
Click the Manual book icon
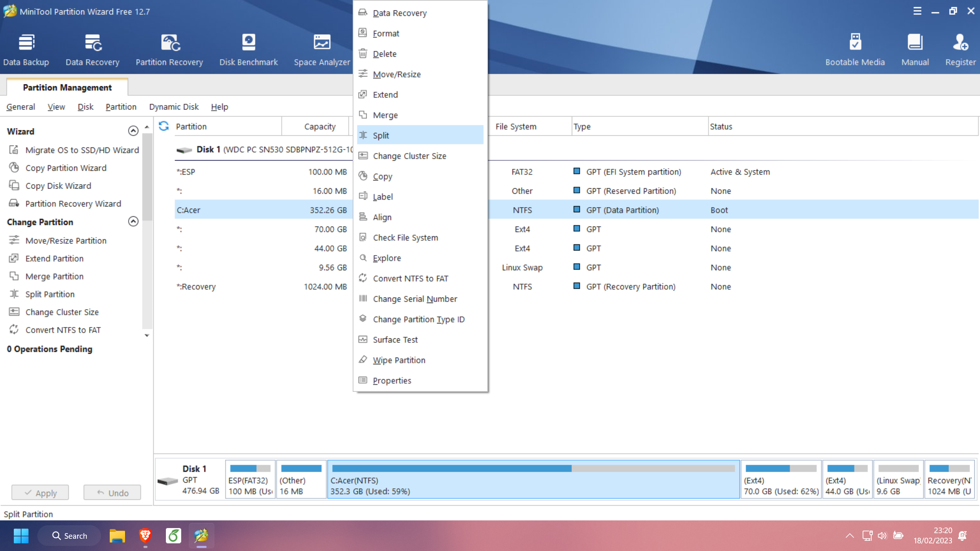pos(915,50)
